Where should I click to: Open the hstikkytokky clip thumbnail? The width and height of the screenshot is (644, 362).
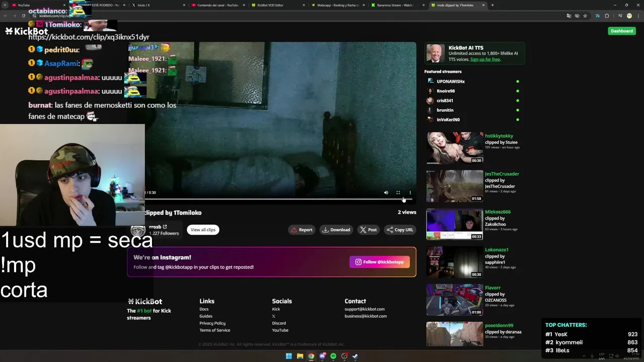coord(454,148)
